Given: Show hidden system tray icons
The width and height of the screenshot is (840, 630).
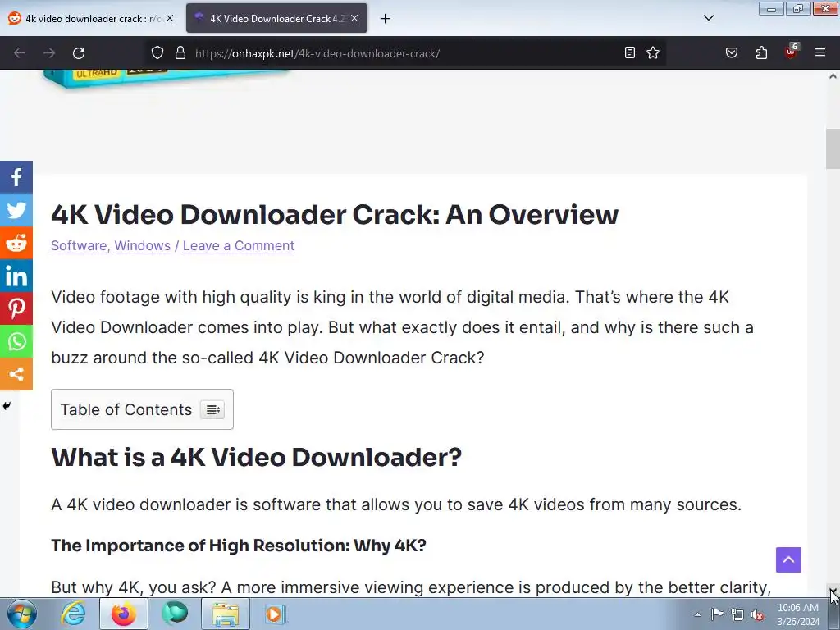Looking at the screenshot, I should 697,614.
